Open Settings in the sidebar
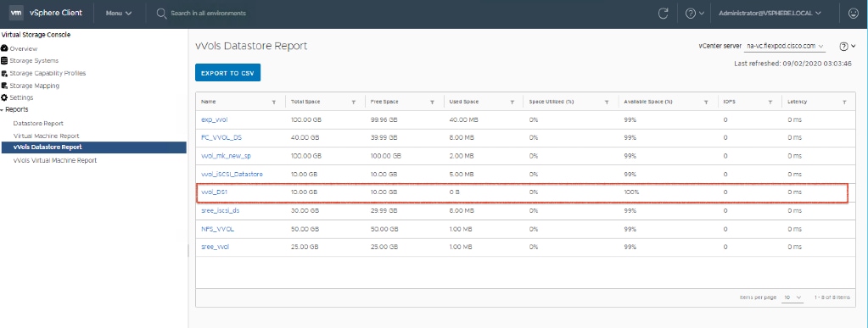This screenshot has height=328, width=868. [21, 97]
